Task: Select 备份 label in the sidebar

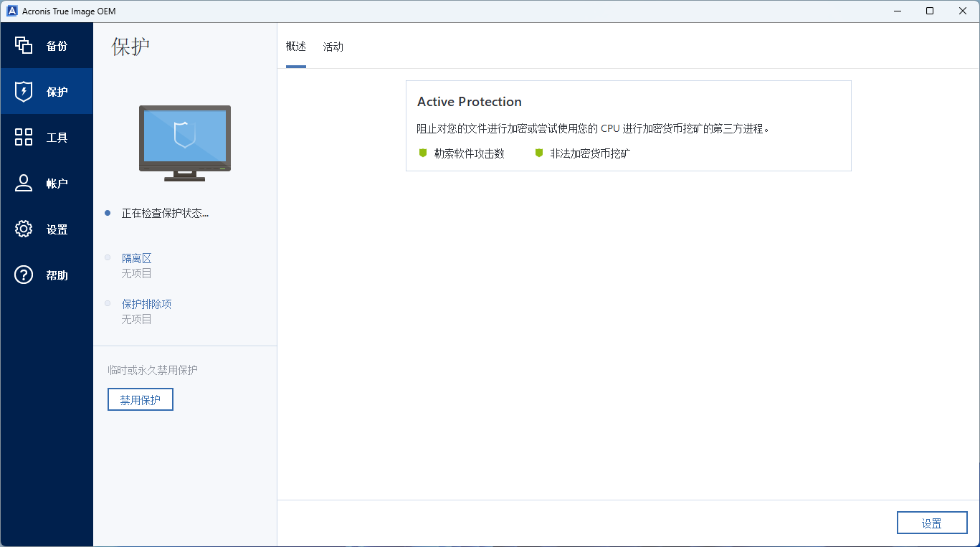Action: [57, 46]
